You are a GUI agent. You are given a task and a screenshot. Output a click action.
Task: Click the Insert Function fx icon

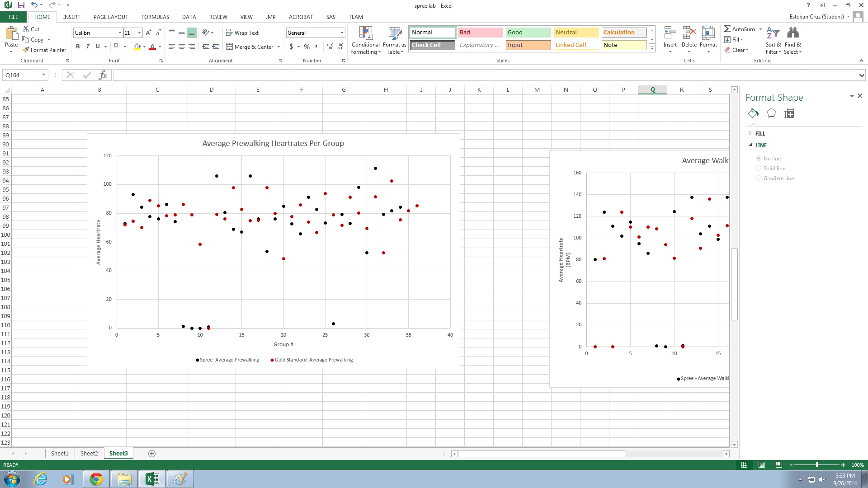pos(103,75)
